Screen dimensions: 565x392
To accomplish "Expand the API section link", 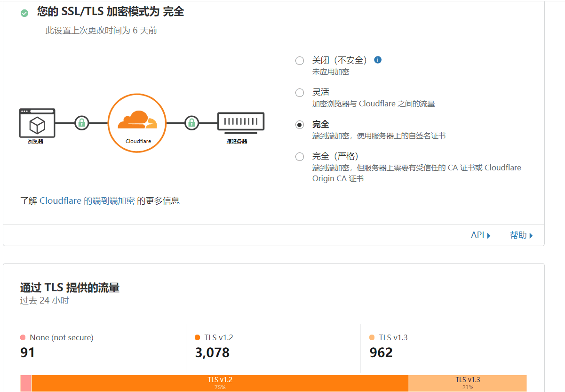I will 481,235.
